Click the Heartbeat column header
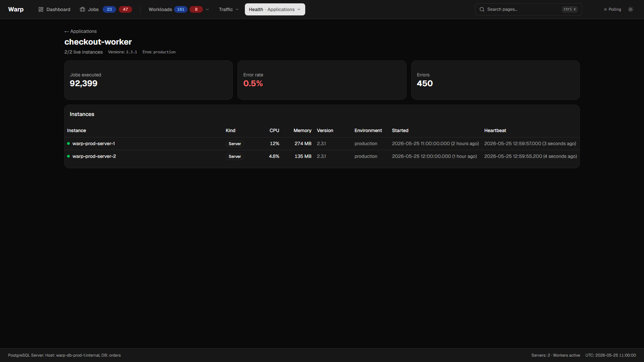This screenshot has height=362, width=644. coord(495,130)
